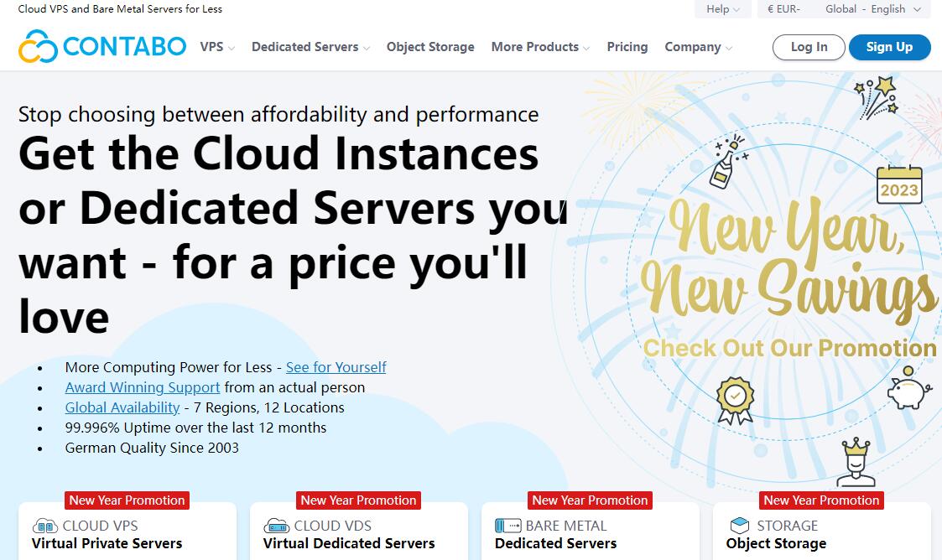
Task: Click 'German Quality Since 2003' text
Action: [x=152, y=448]
